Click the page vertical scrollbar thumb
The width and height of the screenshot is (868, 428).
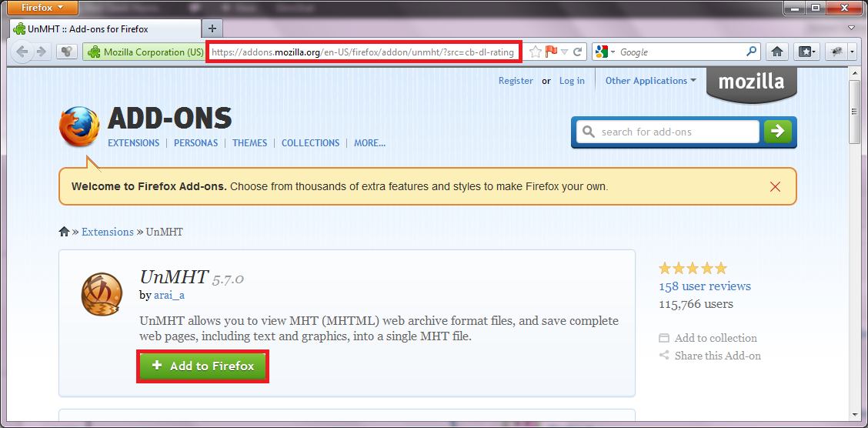(x=854, y=112)
